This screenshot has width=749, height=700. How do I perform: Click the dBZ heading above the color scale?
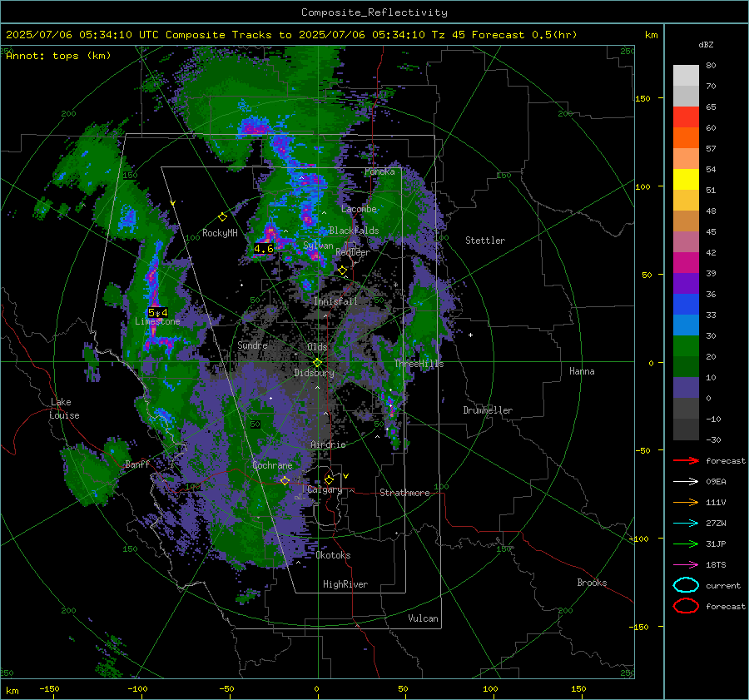tap(706, 44)
